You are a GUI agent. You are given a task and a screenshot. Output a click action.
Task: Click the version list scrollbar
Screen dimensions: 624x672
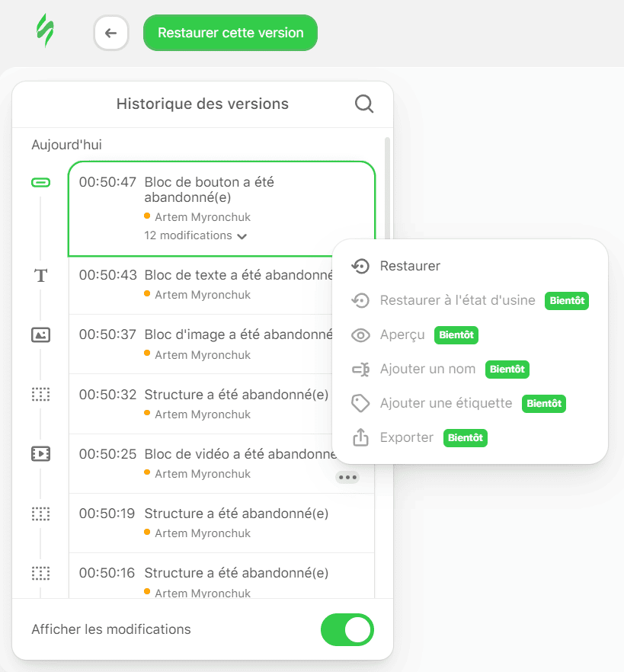(387, 190)
